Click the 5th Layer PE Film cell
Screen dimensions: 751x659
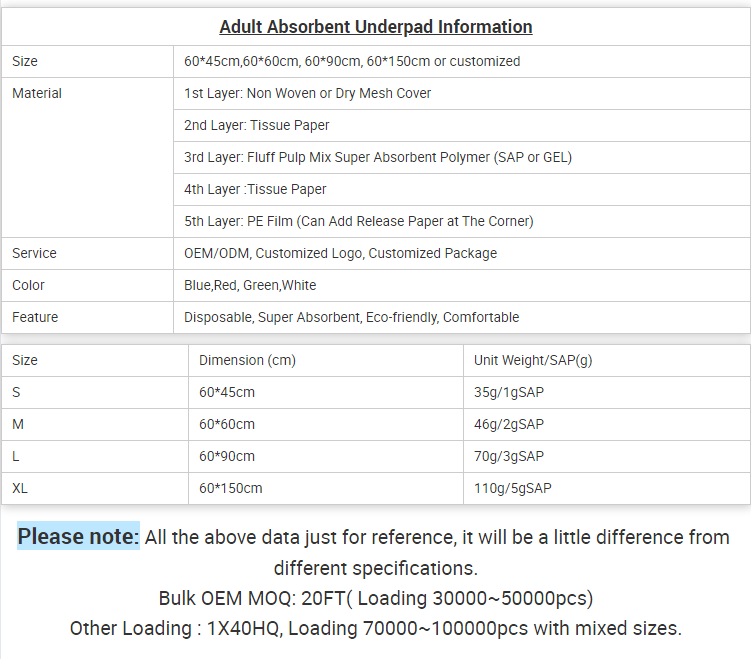coord(359,221)
